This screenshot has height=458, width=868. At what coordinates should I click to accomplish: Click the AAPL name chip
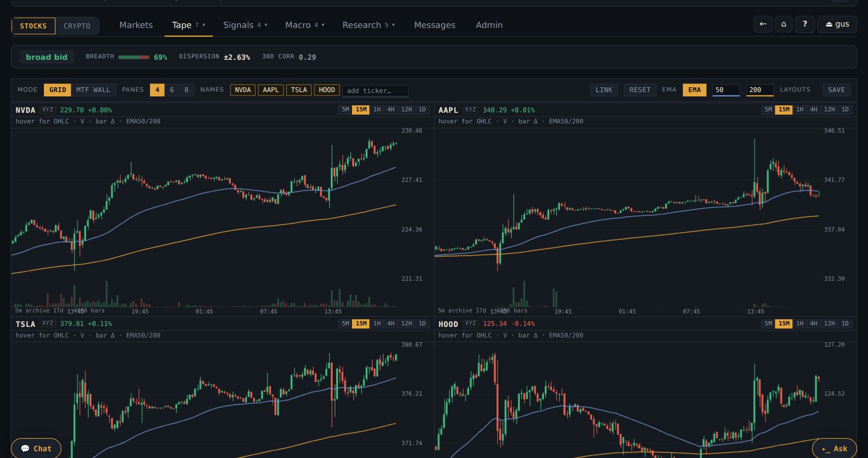[271, 90]
